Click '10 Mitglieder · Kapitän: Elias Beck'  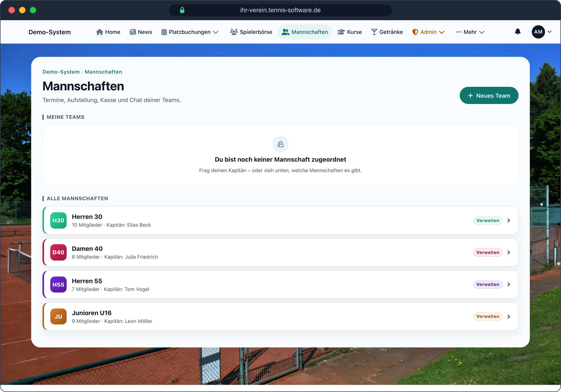click(x=111, y=225)
